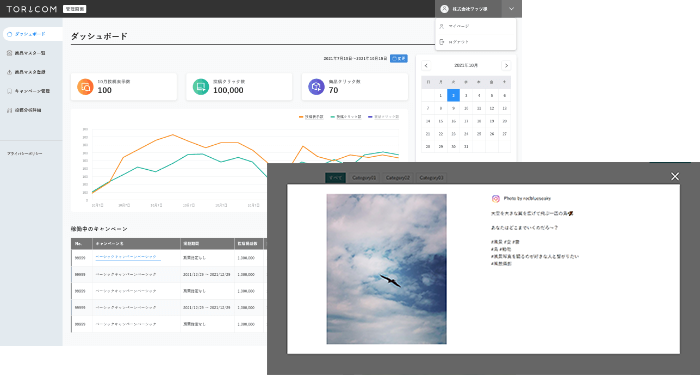Go to next month in calendar

(x=506, y=66)
